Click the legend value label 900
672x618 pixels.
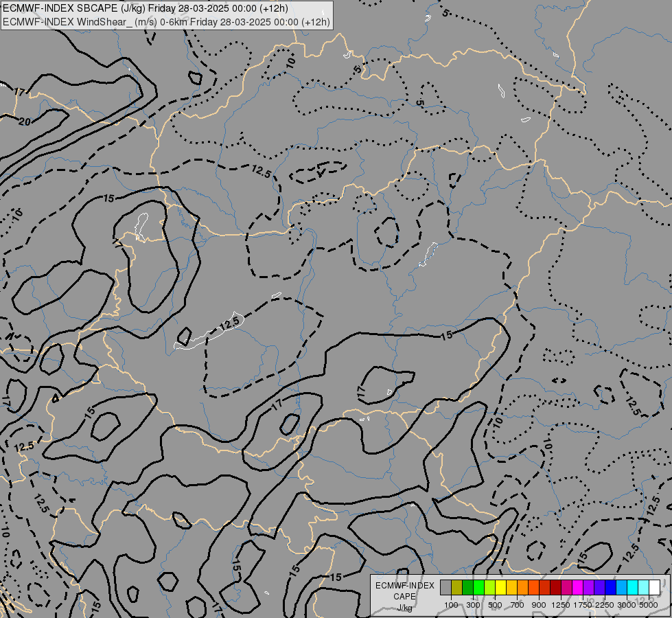coord(539,605)
